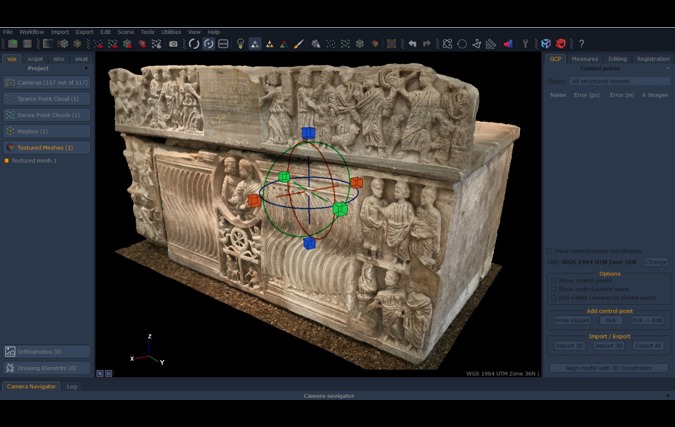
Task: Click the Export All button
Action: 648,346
